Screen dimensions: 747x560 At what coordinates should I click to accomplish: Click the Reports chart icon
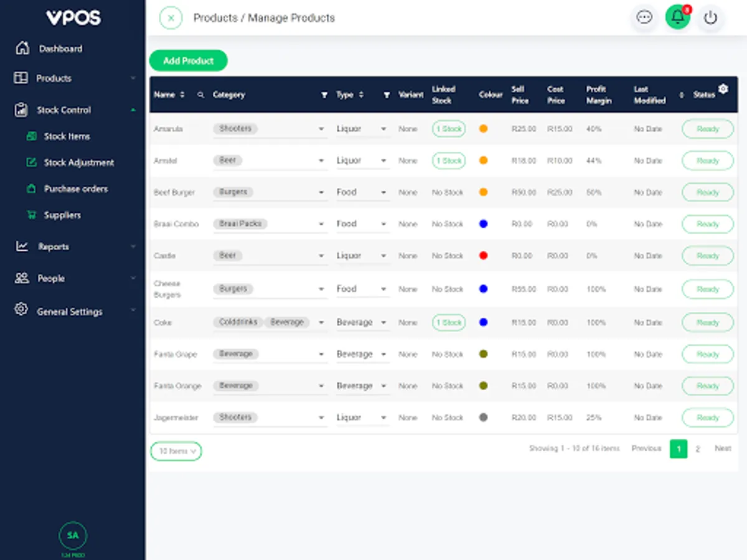[22, 246]
